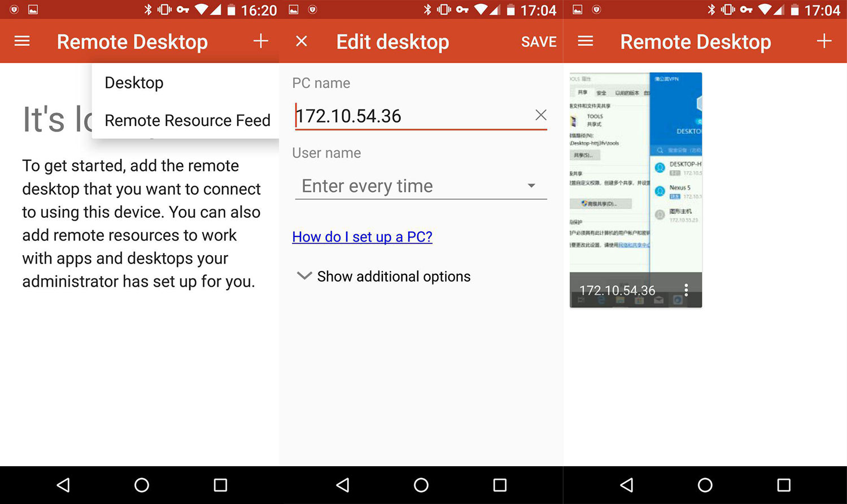The image size is (847, 504).
Task: Tap Recents square button on third screen
Action: [x=784, y=485]
